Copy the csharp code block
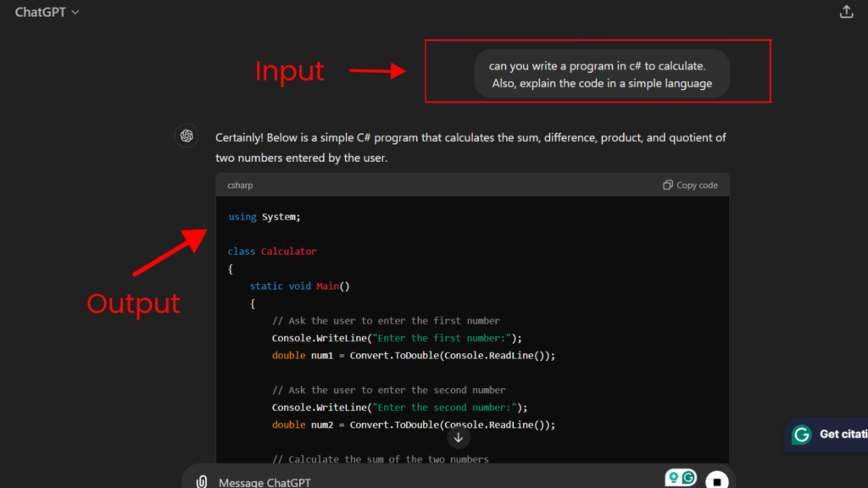Screen dimensions: 868x488 click(690, 186)
